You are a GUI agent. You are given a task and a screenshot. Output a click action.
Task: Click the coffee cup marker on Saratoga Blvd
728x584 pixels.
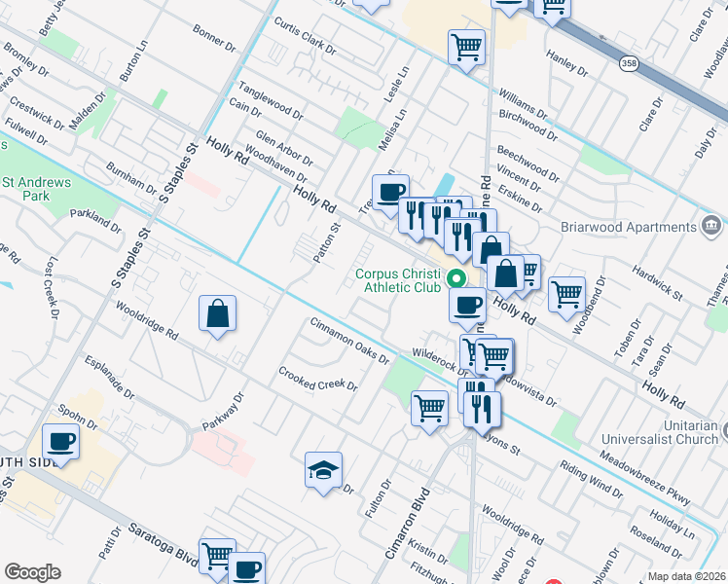pyautogui.click(x=247, y=567)
